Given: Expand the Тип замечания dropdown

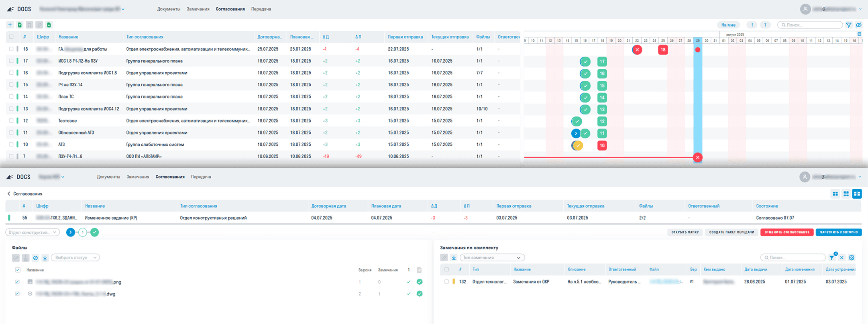Looking at the screenshot, I should click(x=492, y=258).
